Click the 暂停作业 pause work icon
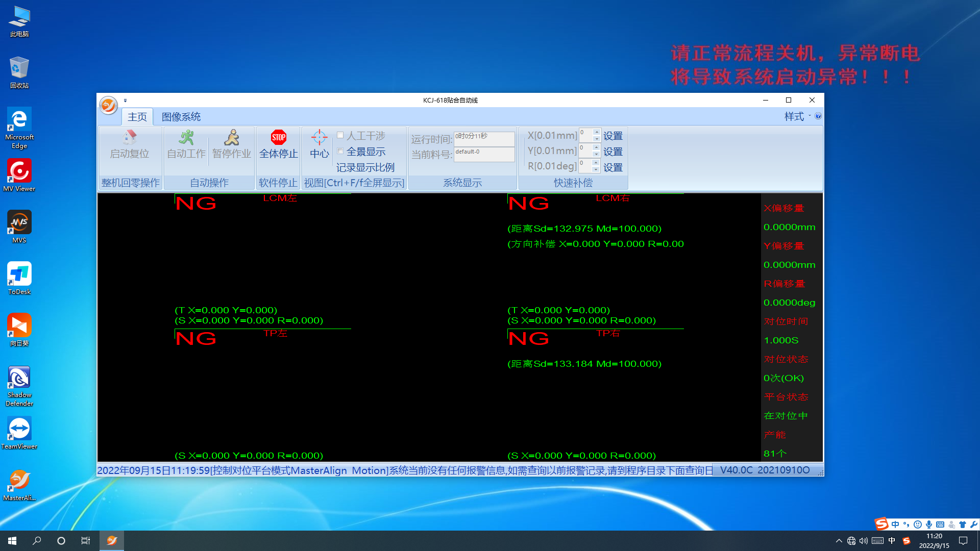The height and width of the screenshot is (551, 980). click(x=232, y=137)
